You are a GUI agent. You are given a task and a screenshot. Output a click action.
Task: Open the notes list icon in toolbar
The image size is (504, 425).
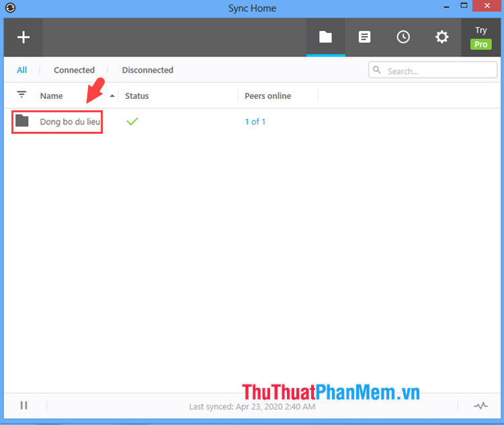pos(364,38)
